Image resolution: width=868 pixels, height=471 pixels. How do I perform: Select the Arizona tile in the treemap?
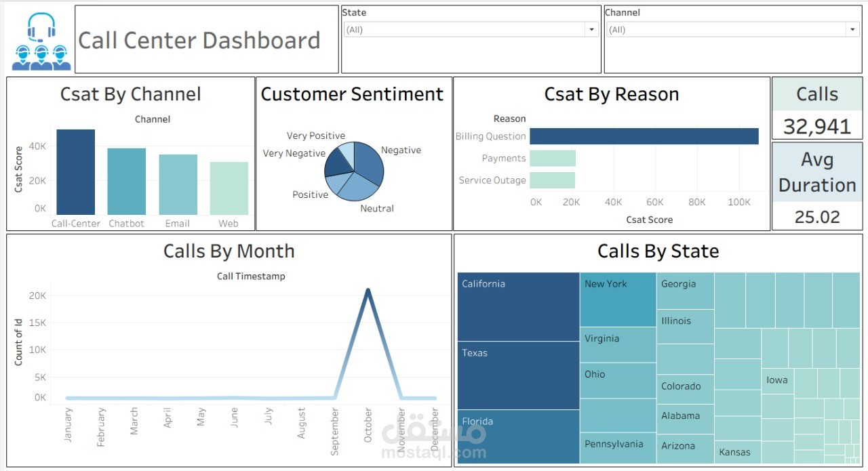pos(686,449)
